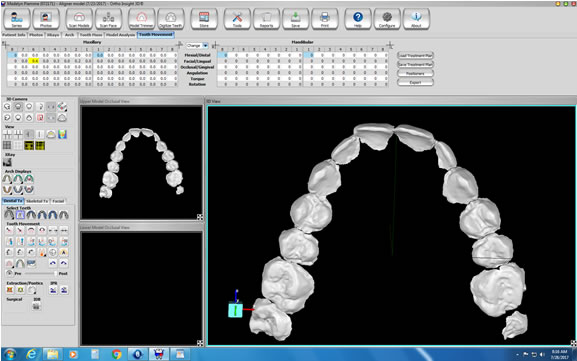Click the second IPR icon
Screen dimensions: 577x361
(x=64, y=290)
